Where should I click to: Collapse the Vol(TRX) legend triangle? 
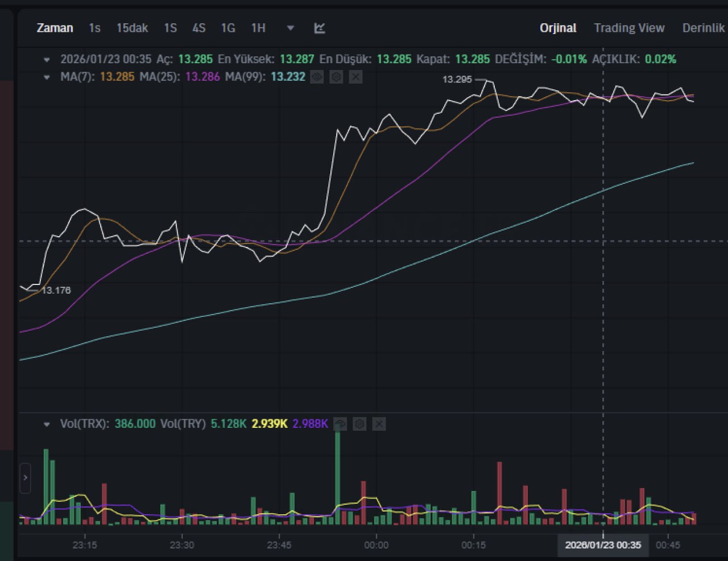pyautogui.click(x=47, y=424)
